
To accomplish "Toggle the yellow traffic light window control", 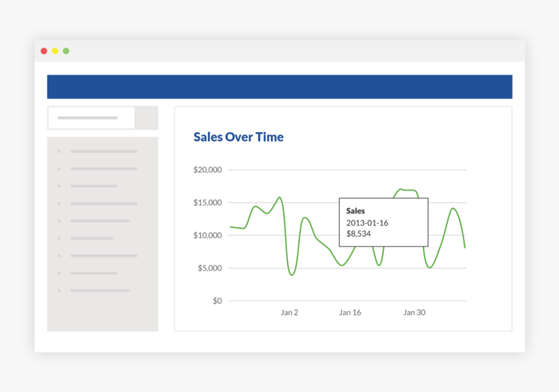I will click(x=55, y=50).
